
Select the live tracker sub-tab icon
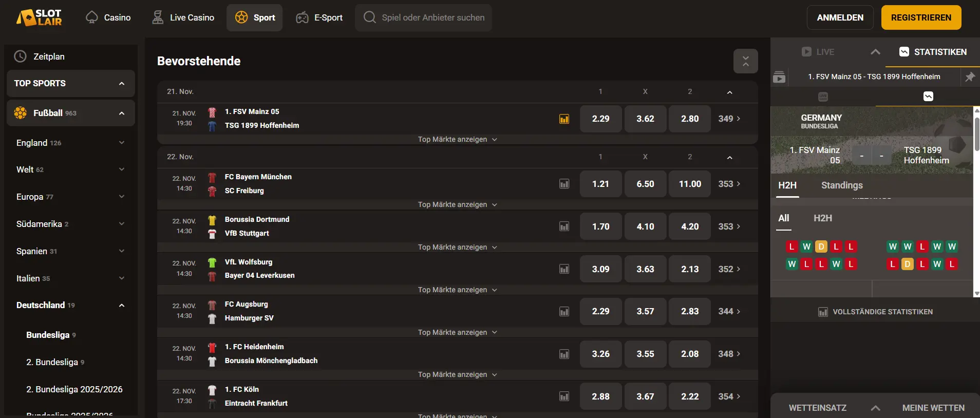click(823, 97)
